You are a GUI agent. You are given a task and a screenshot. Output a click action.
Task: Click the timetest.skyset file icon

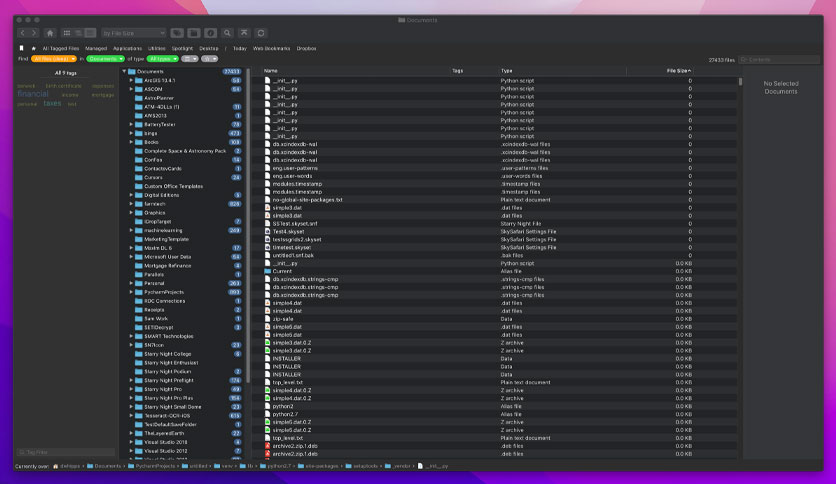point(268,247)
